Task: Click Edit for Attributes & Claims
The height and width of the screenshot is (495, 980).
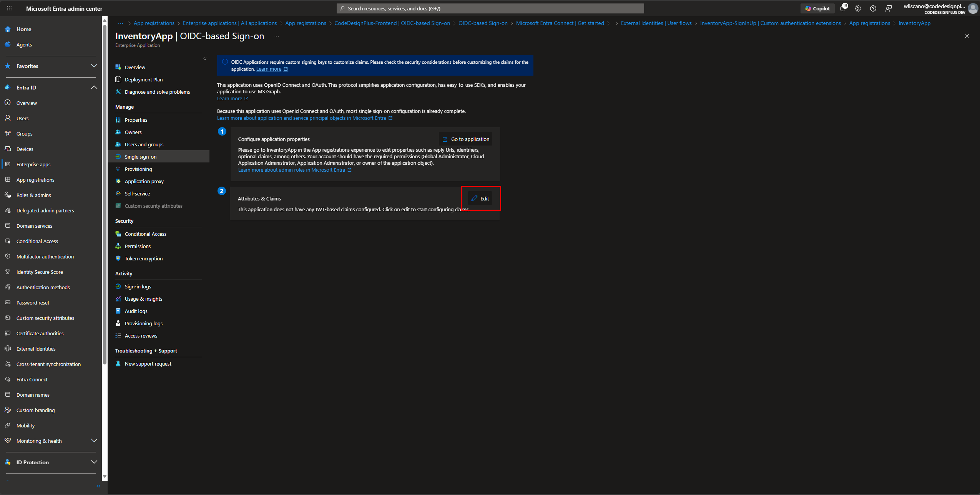Action: pyautogui.click(x=480, y=199)
